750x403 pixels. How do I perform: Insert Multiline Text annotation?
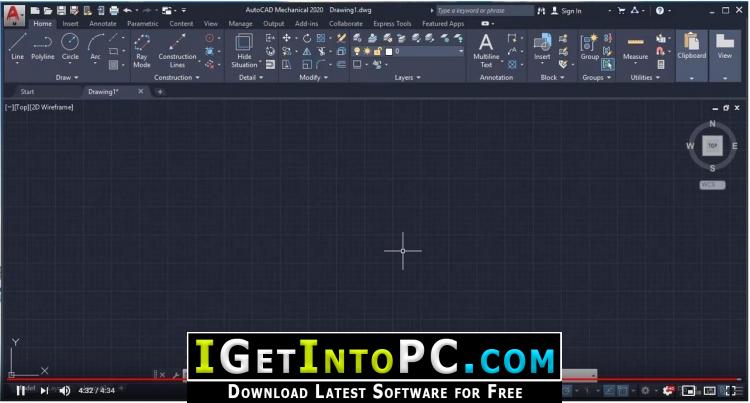pos(486,51)
